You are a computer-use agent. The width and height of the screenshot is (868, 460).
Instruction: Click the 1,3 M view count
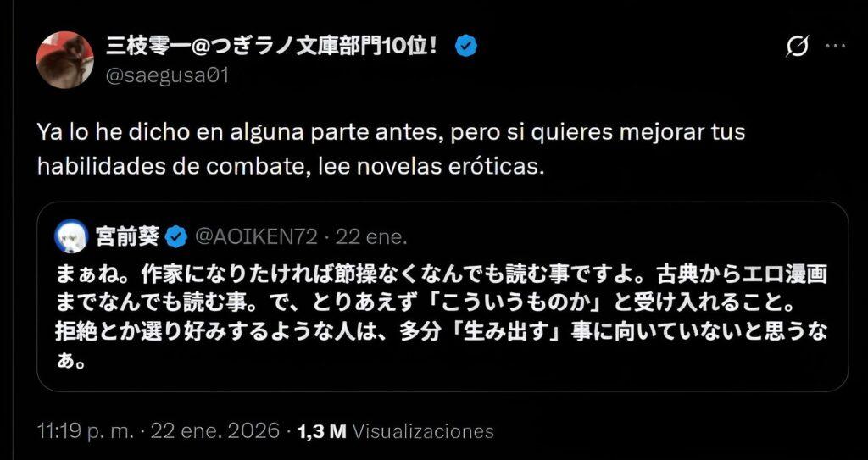pyautogui.click(x=321, y=430)
